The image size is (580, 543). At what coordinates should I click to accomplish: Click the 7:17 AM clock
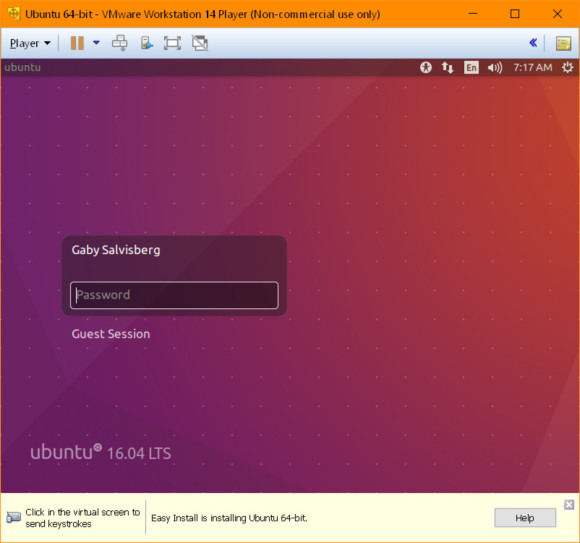(533, 67)
